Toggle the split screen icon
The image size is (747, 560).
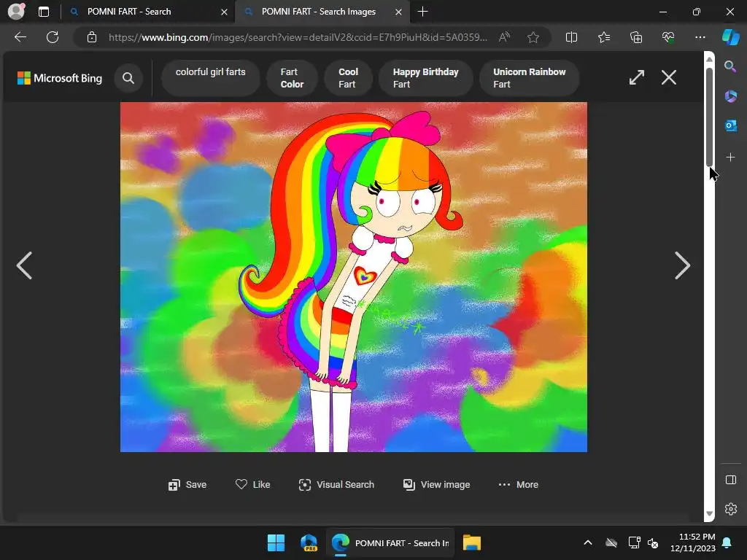pyautogui.click(x=571, y=37)
